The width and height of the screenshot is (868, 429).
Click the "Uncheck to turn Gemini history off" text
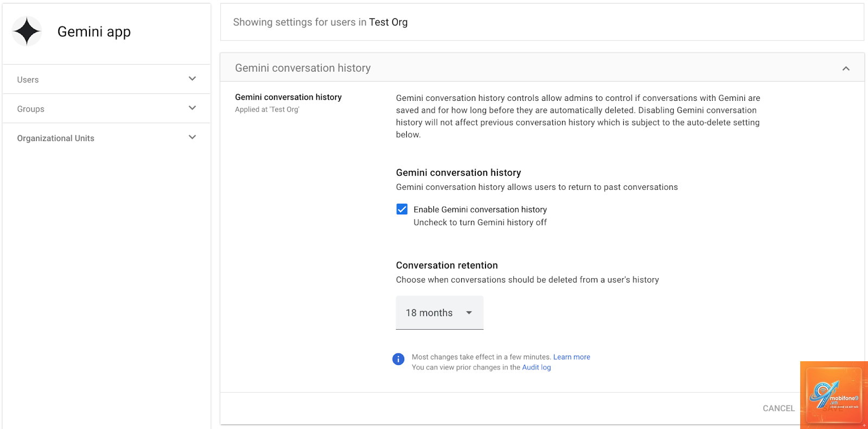pyautogui.click(x=480, y=222)
